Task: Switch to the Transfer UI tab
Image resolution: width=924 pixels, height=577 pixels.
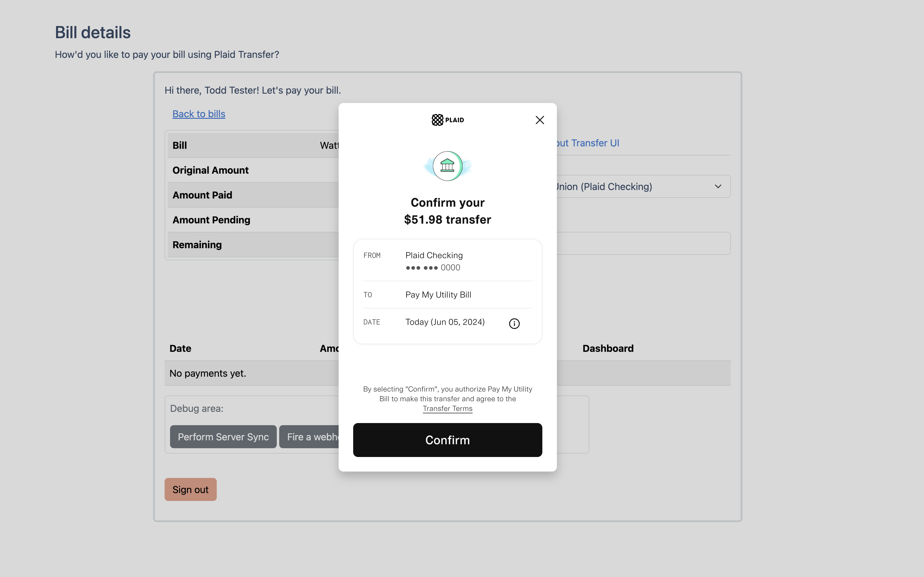Action: point(588,143)
